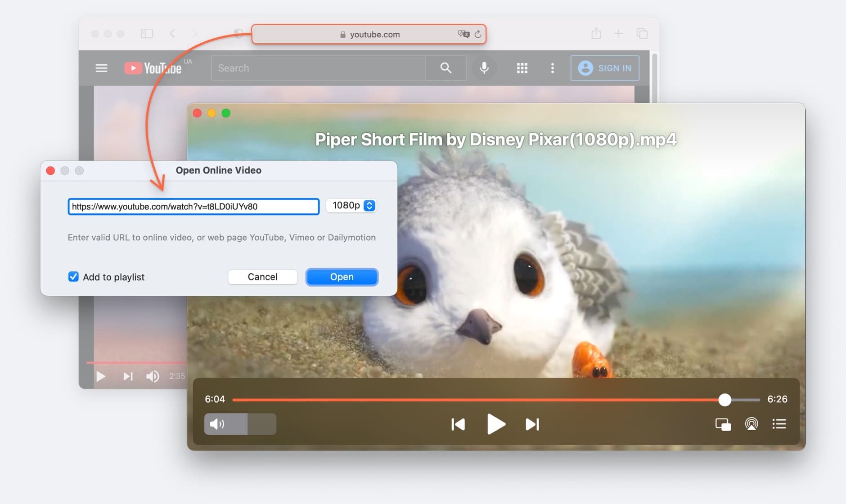Image resolution: width=846 pixels, height=504 pixels.
Task: Click the video URL input field
Action: [193, 207]
